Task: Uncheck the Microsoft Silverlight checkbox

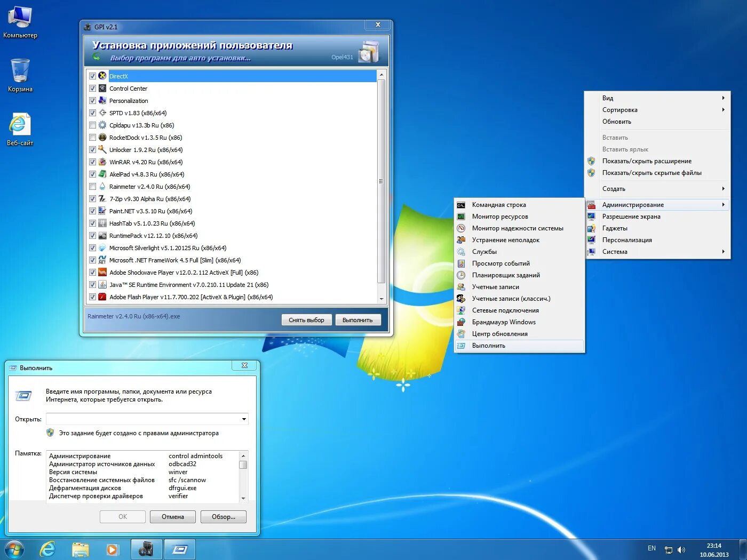Action: coord(92,248)
